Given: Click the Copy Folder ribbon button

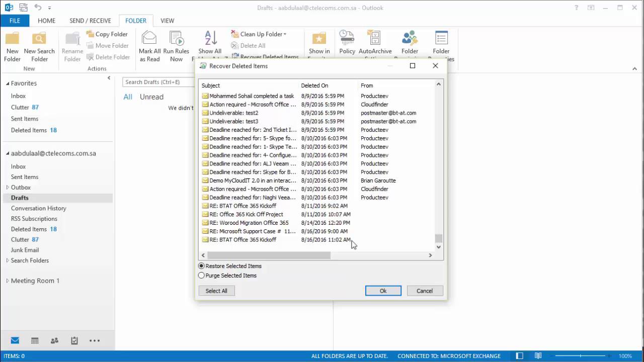Looking at the screenshot, I should point(107,34).
